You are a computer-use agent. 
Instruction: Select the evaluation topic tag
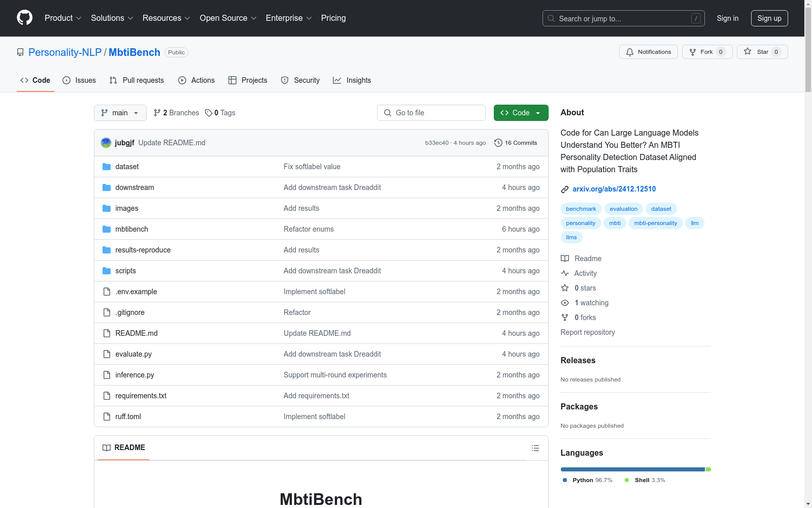[624, 209]
